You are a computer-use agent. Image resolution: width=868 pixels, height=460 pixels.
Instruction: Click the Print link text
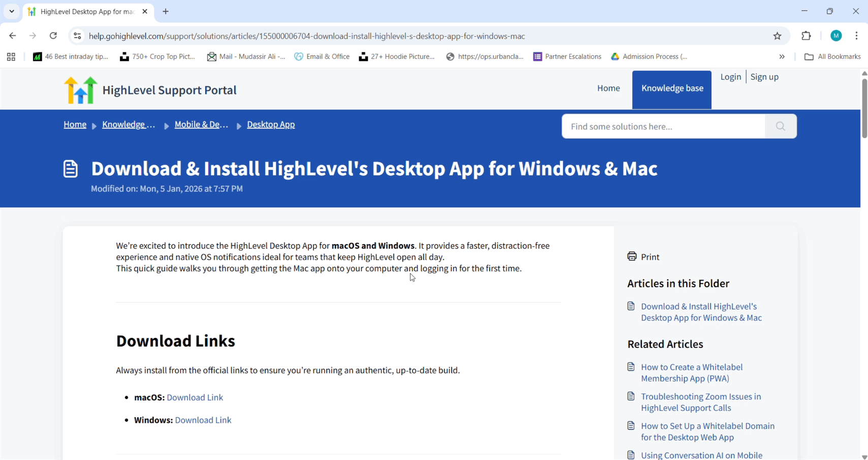click(x=650, y=257)
